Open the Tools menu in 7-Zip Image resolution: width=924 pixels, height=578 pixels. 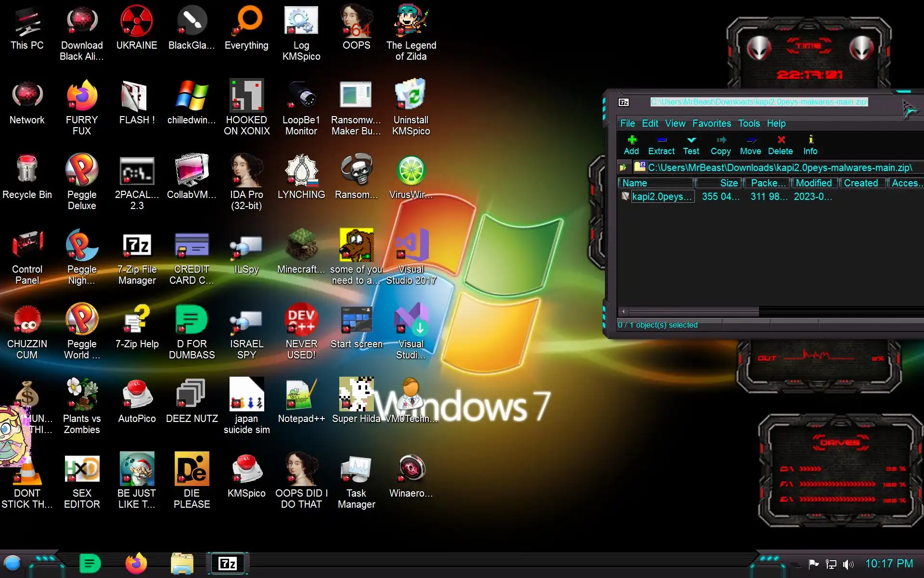pos(749,123)
